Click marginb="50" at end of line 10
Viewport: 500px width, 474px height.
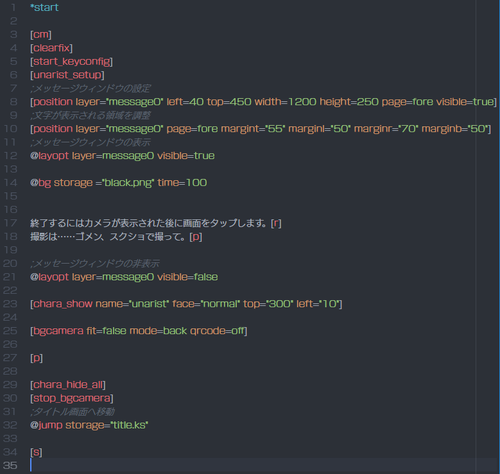coord(454,129)
